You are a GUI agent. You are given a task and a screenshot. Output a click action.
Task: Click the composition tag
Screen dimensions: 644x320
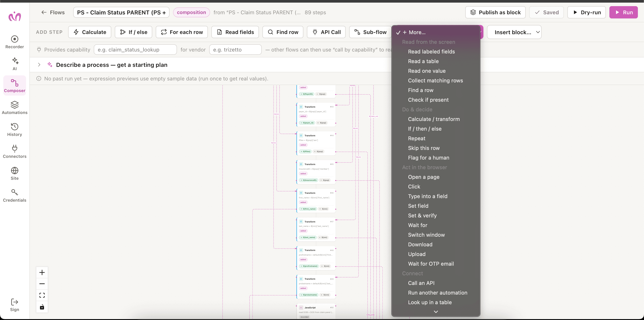[x=191, y=12]
